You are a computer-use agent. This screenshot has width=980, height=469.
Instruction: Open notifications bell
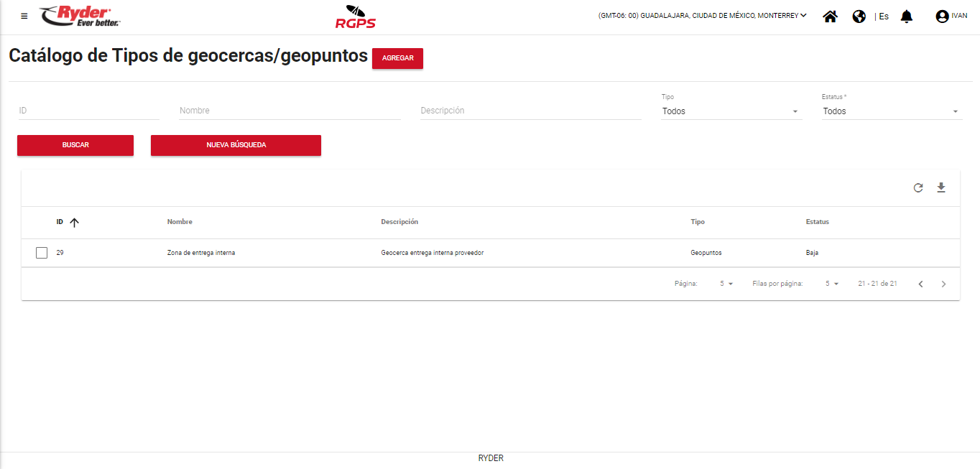coord(906,16)
